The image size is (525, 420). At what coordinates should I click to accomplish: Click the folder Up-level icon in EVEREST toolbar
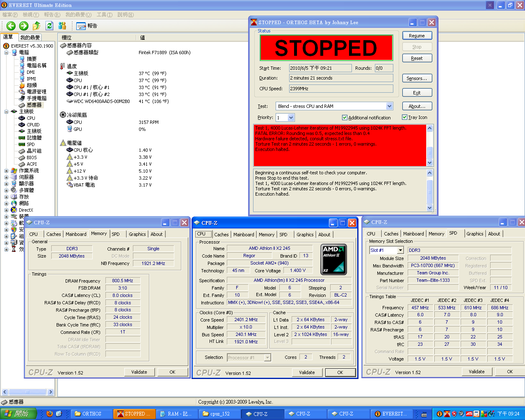point(37,26)
